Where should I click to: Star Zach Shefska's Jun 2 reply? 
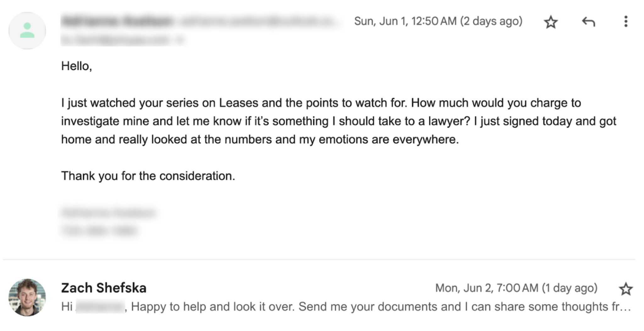[x=625, y=289]
